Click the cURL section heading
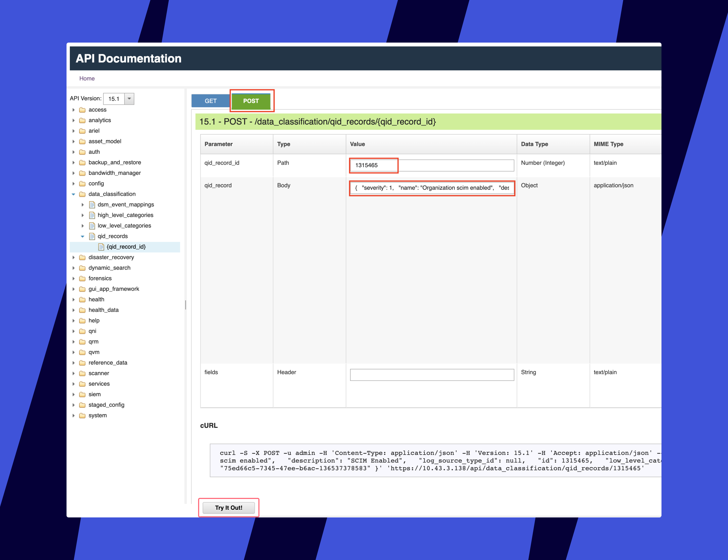Screen dimensions: 728x560 click(209, 425)
